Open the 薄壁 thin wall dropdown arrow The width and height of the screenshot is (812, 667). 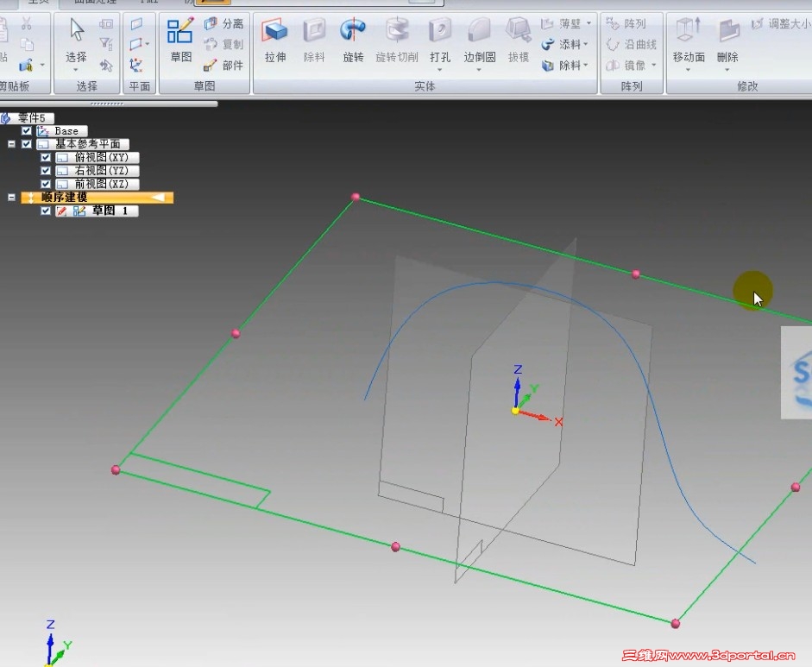coord(589,23)
